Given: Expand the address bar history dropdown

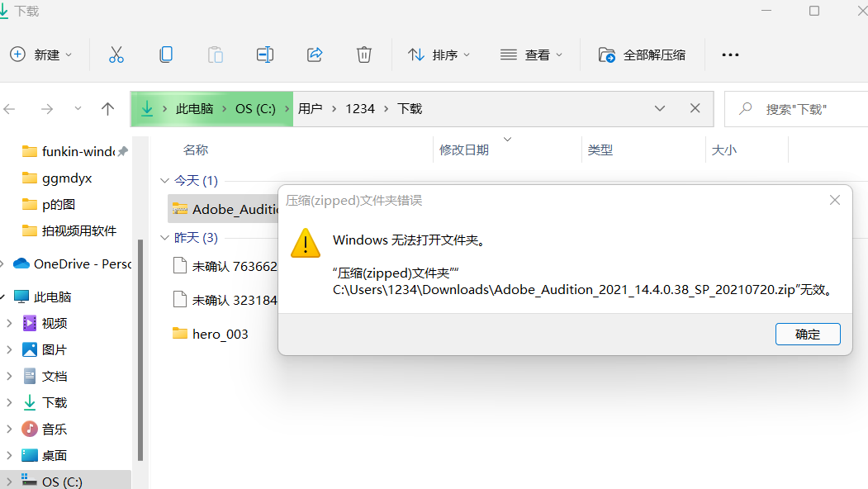Looking at the screenshot, I should click(x=660, y=108).
